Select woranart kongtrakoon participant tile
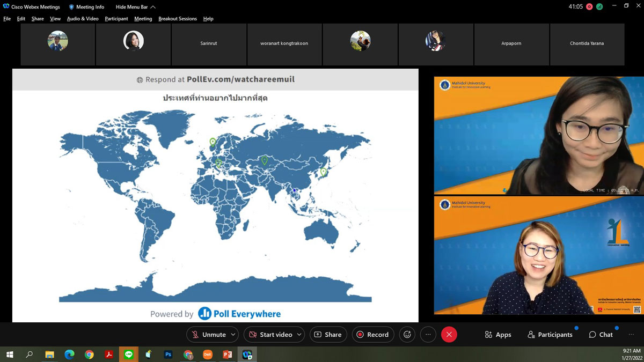The width and height of the screenshot is (644, 362). [x=284, y=43]
